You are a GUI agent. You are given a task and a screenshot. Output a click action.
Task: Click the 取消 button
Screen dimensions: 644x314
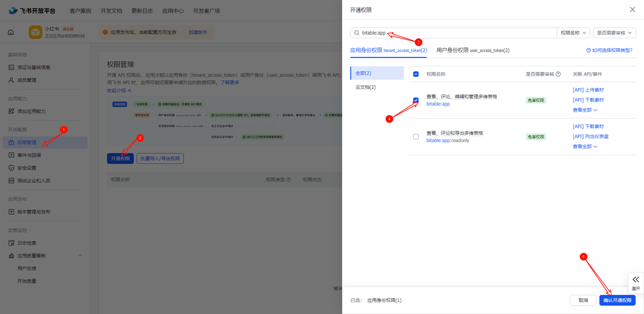click(583, 300)
